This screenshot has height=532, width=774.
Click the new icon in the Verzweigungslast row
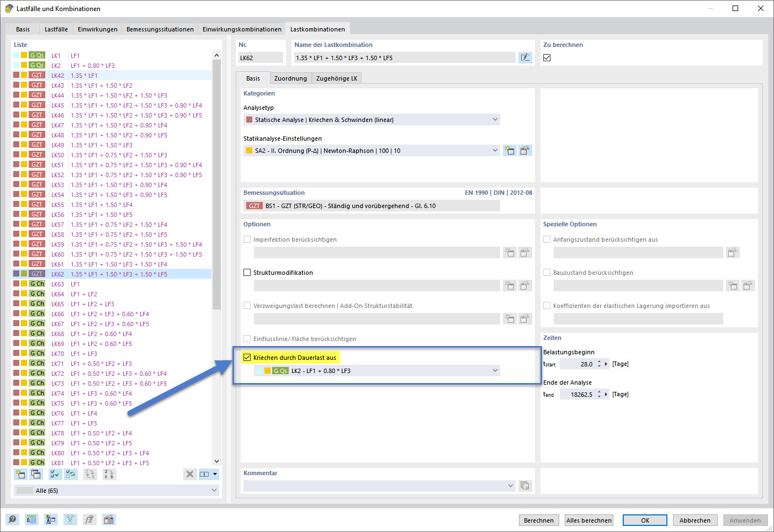[510, 319]
